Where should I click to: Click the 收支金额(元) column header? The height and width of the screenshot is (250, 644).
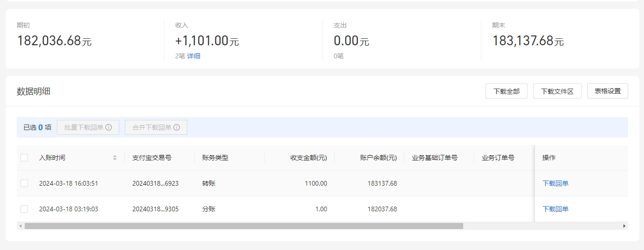pos(309,158)
